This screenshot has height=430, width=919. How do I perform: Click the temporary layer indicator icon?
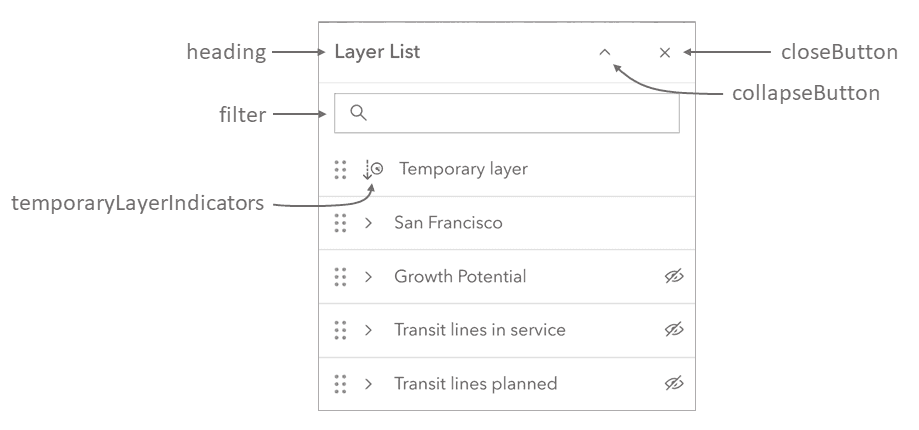pyautogui.click(x=373, y=170)
